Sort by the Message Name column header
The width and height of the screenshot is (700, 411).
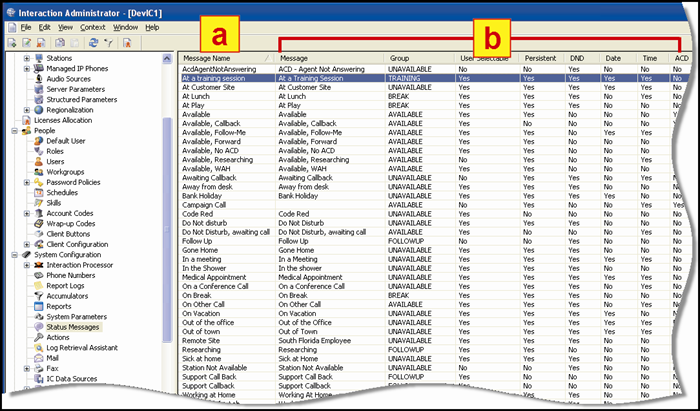tap(205, 59)
